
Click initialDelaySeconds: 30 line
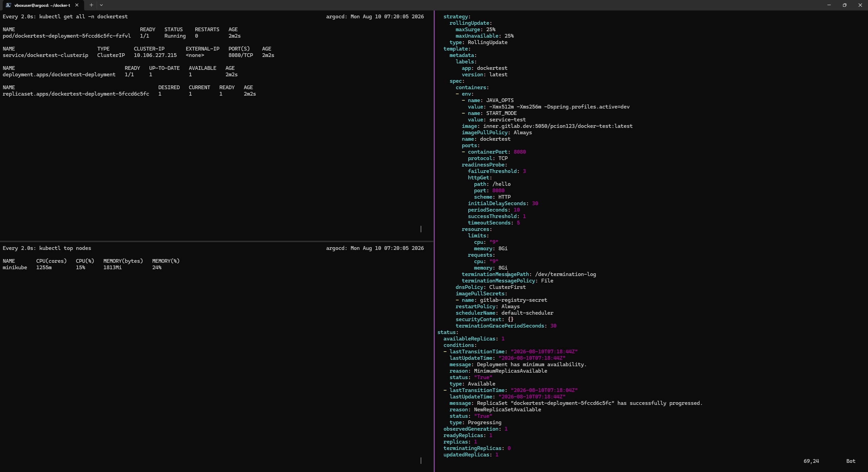tap(503, 203)
